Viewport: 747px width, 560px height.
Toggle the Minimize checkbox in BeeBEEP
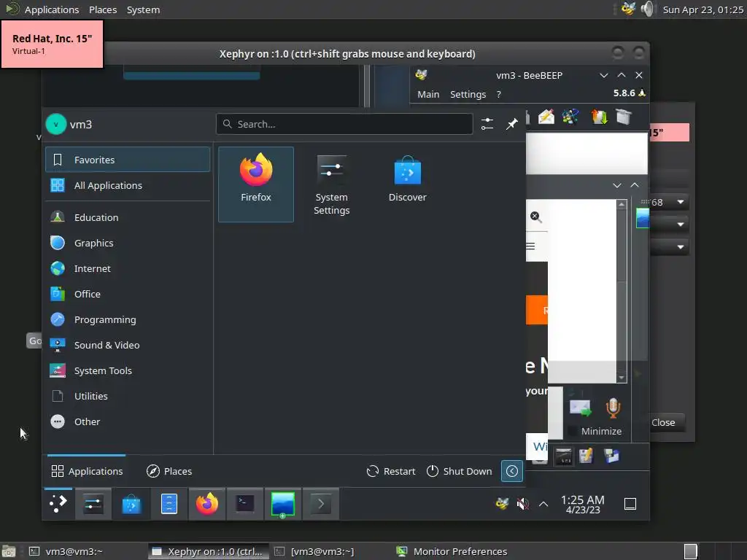[x=573, y=431]
